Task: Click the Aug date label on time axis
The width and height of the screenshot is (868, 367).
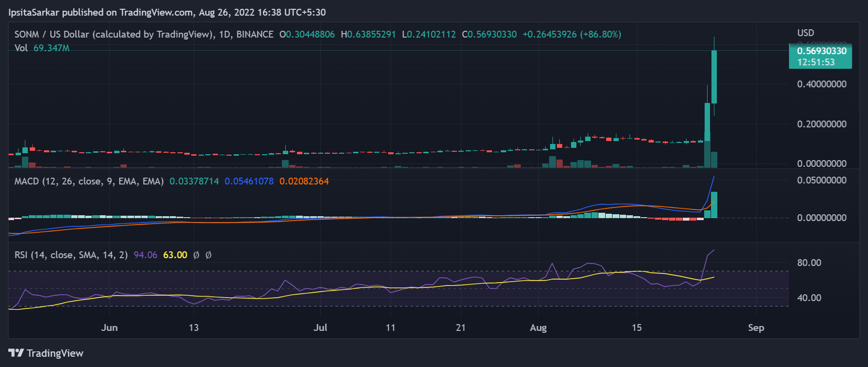Action: point(538,327)
